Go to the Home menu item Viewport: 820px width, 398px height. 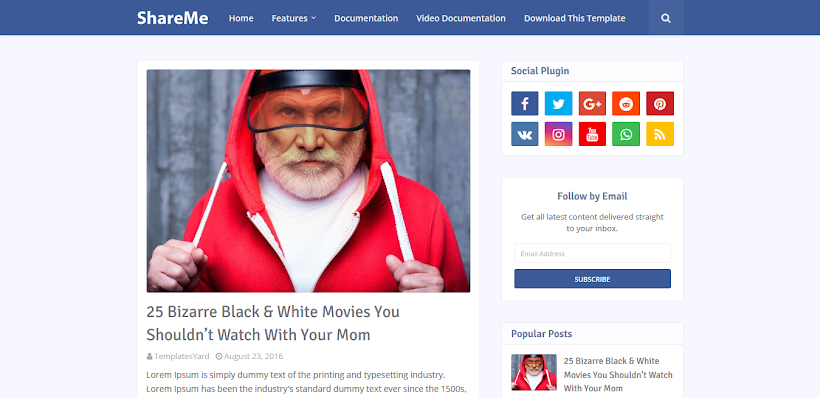point(241,18)
